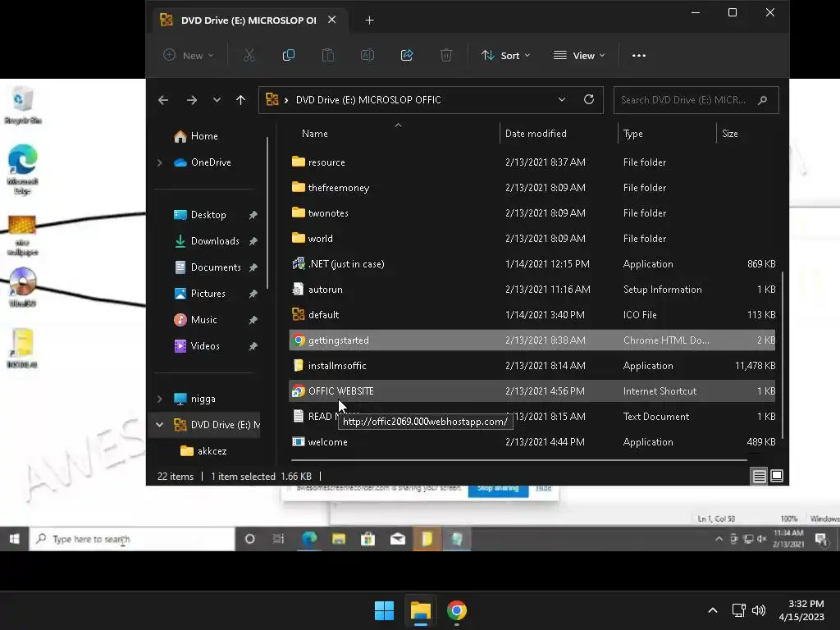Go forward with the right arrow
The width and height of the screenshot is (840, 630).
pos(191,99)
